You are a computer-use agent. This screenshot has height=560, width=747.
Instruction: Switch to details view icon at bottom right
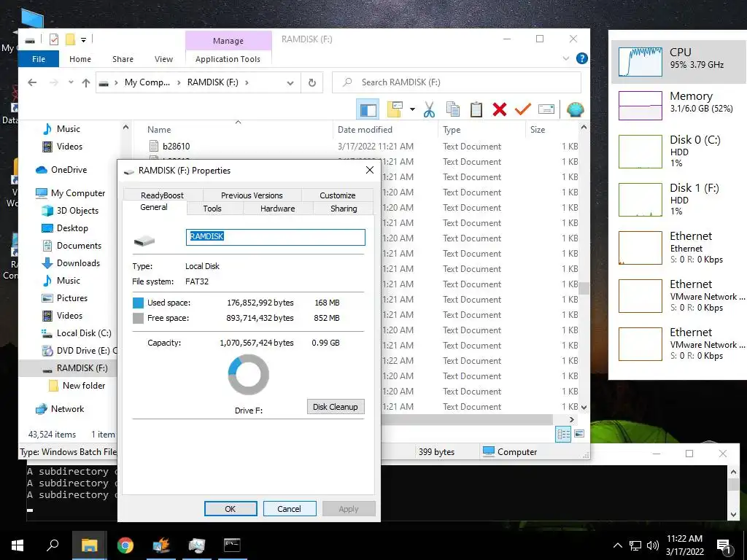[x=563, y=434]
